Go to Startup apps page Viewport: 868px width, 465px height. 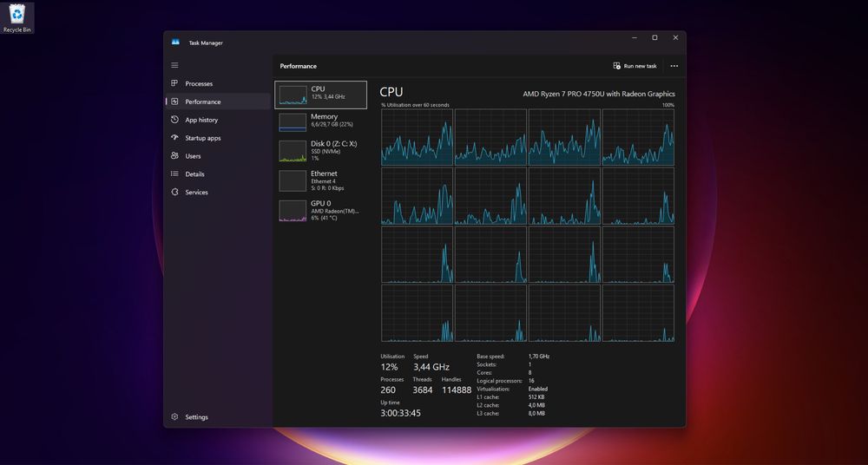(x=217, y=138)
